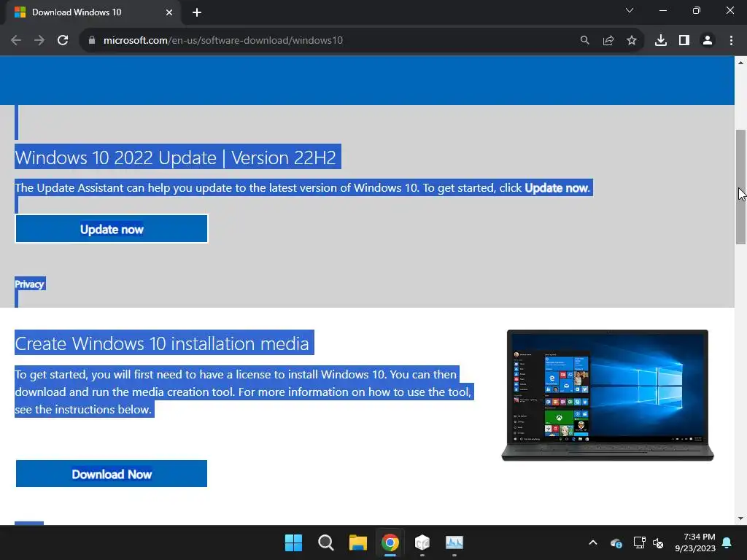
Task: Open tab search chevron in title bar
Action: click(630, 10)
